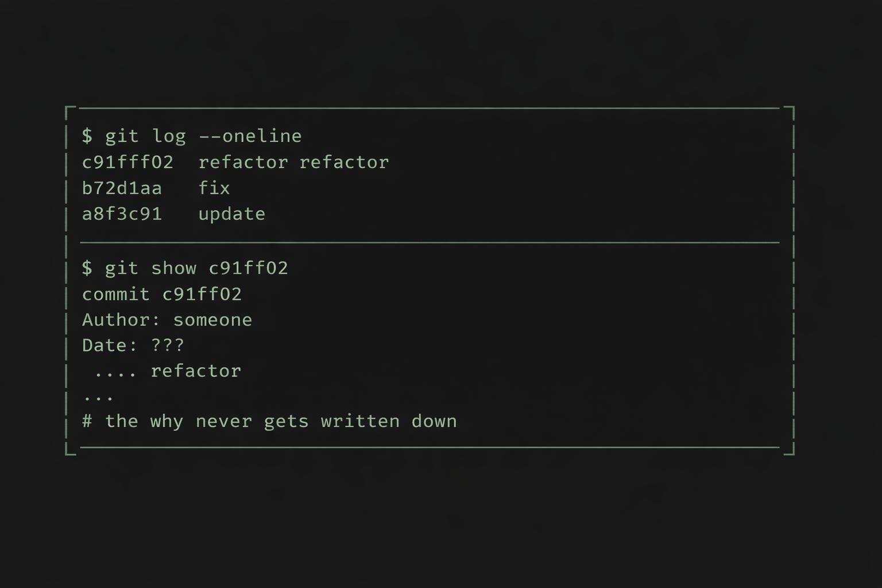882x588 pixels.
Task: Click the dollar prompt before "git show"
Action: click(x=87, y=268)
